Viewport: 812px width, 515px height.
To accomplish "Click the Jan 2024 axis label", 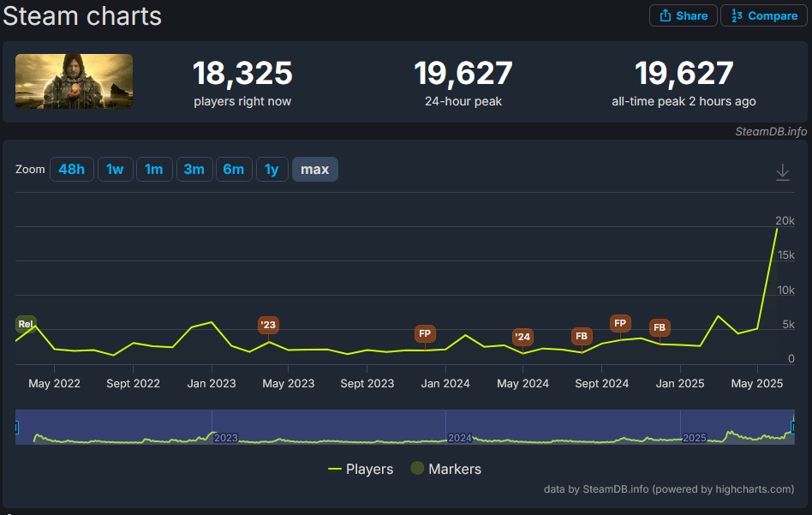I will click(445, 383).
